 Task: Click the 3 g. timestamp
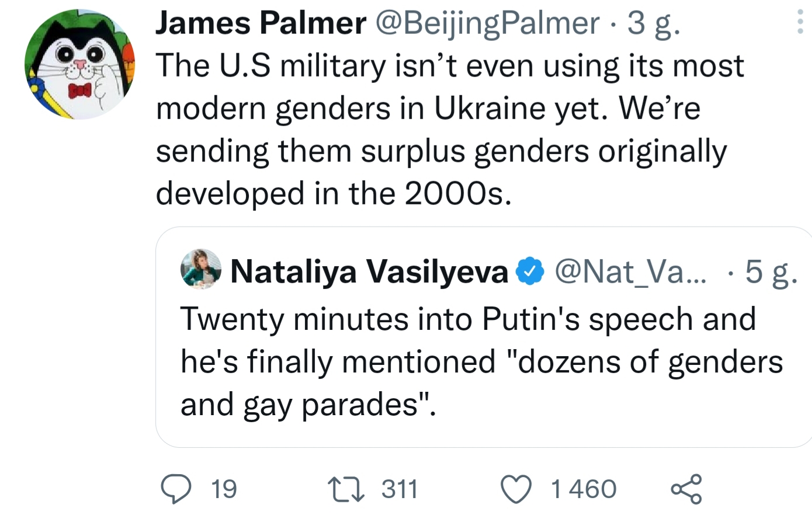point(654,25)
